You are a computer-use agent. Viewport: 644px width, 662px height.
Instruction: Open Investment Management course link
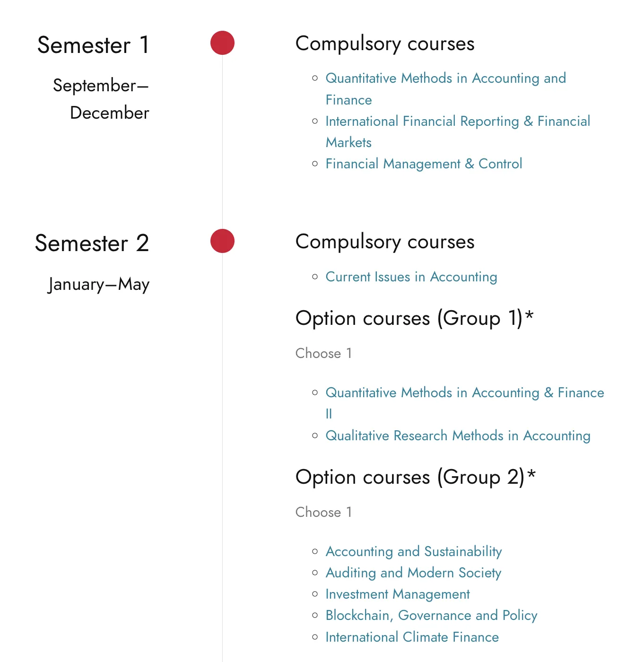pos(397,594)
